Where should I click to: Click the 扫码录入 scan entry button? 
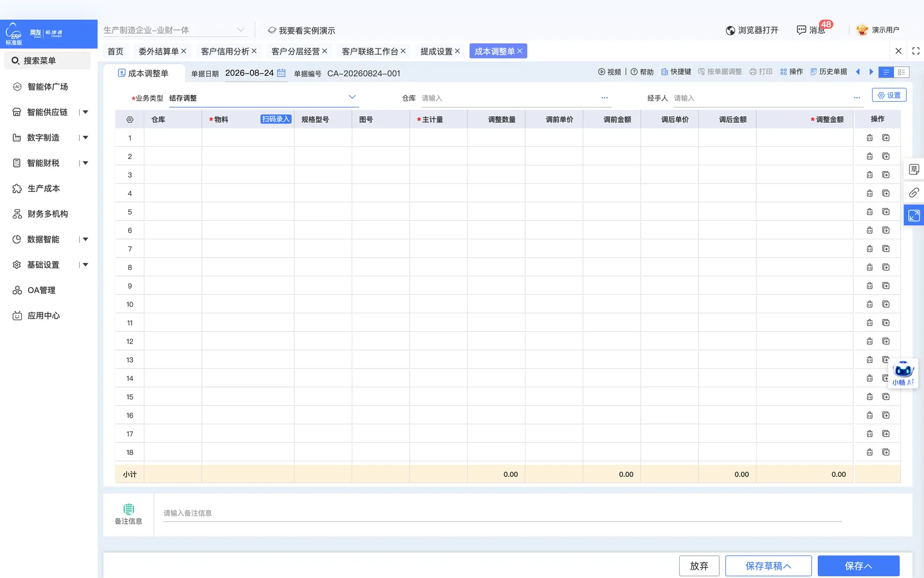[276, 119]
